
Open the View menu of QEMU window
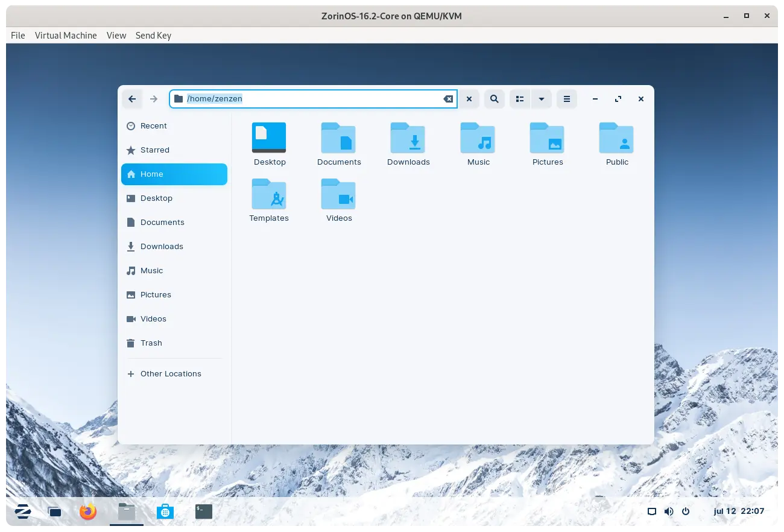coord(116,36)
